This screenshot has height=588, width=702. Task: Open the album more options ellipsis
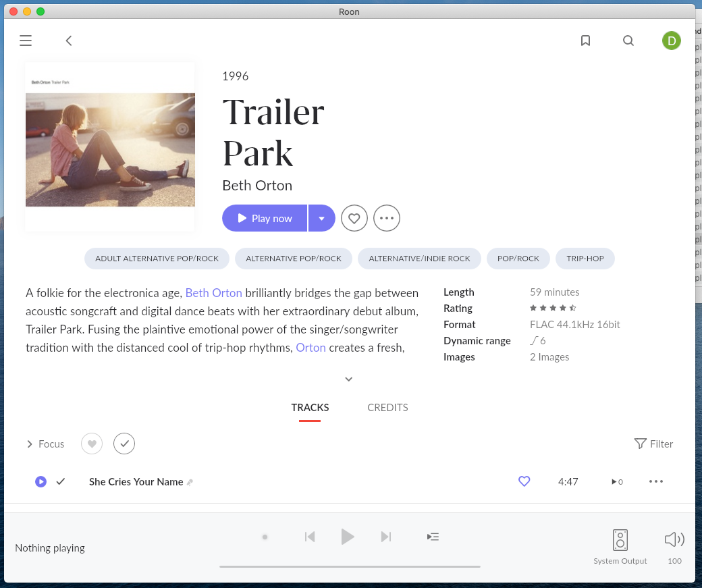tap(386, 218)
